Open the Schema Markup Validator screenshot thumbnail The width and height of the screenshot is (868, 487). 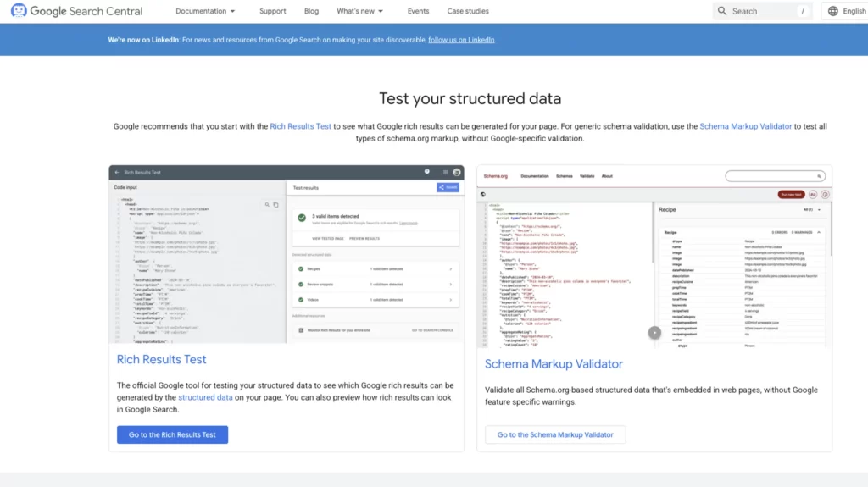coord(654,257)
